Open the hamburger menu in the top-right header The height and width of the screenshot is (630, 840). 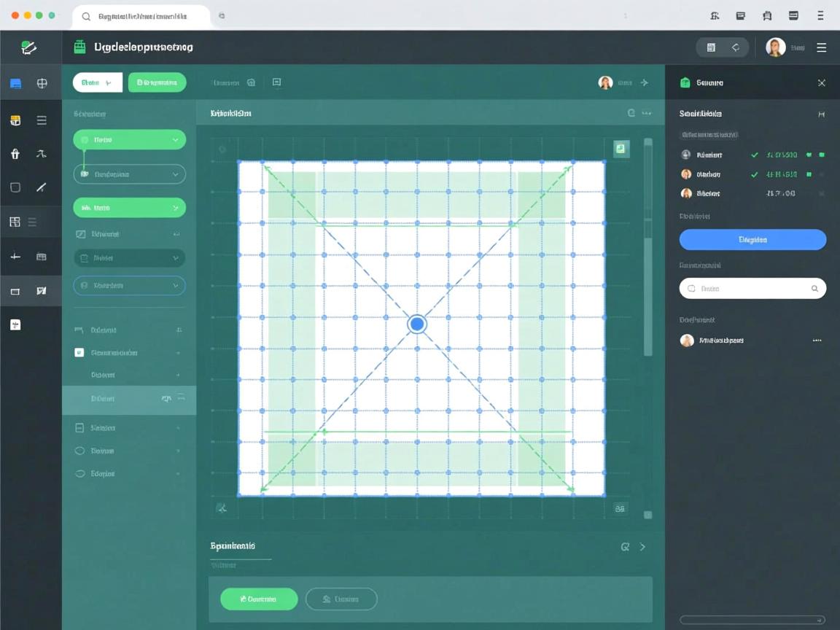(821, 47)
